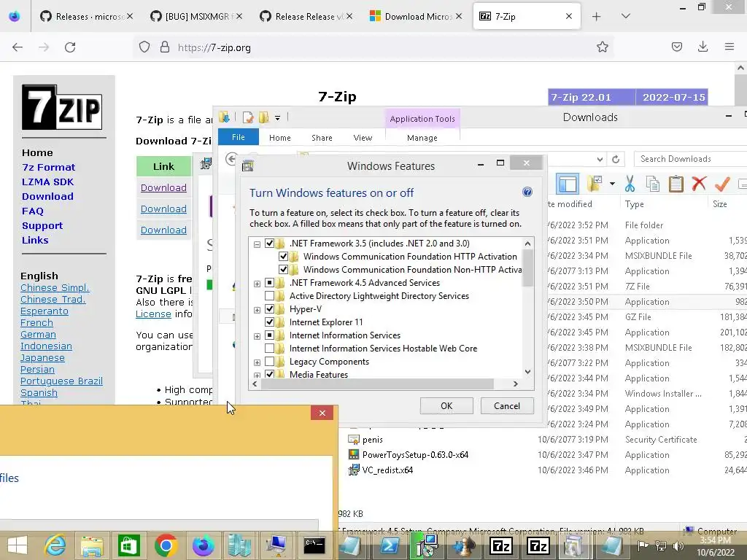Click the Explorer back arrow button
747x560 pixels.
click(231, 158)
